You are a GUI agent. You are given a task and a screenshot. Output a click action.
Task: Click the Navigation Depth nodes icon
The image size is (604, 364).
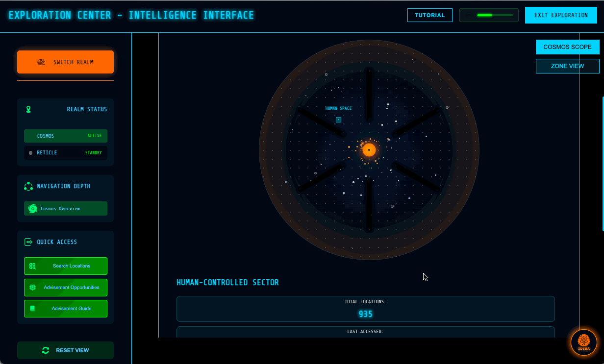point(28,186)
